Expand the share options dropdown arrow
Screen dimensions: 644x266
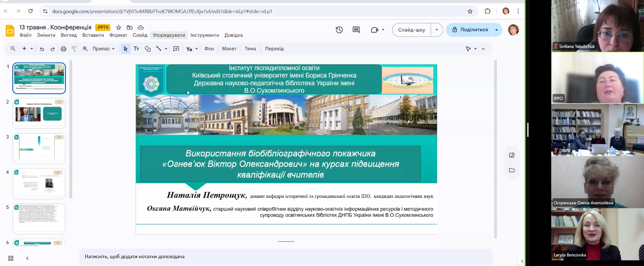point(497,30)
